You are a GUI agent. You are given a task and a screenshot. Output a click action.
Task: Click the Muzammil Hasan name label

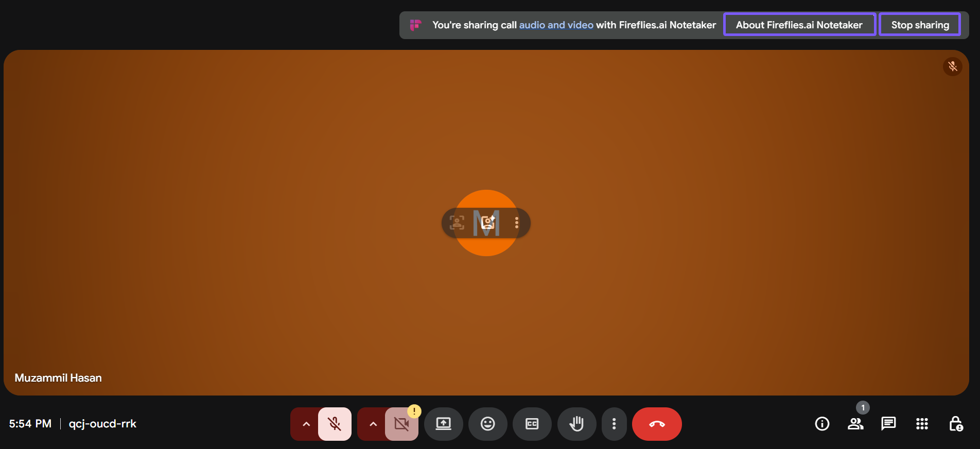tap(58, 378)
